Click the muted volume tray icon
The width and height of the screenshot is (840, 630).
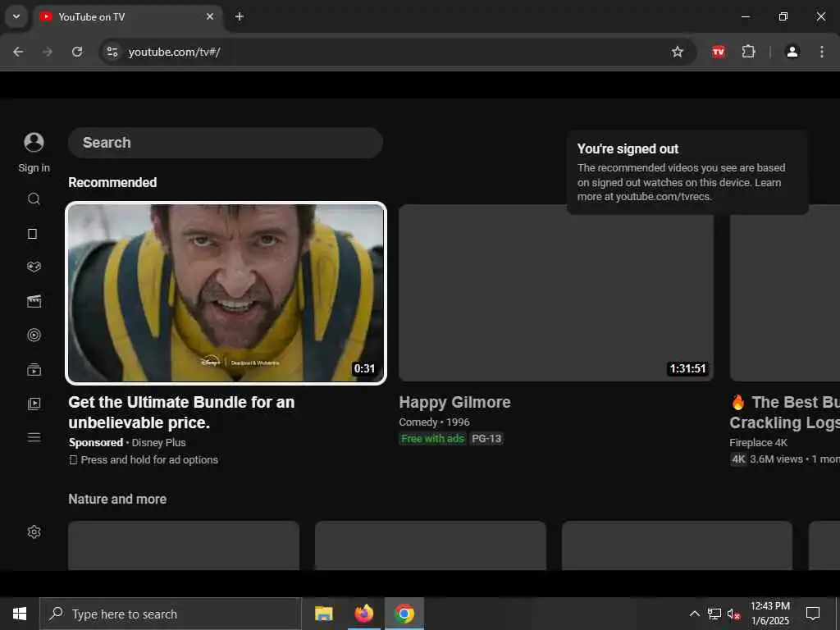[734, 614]
